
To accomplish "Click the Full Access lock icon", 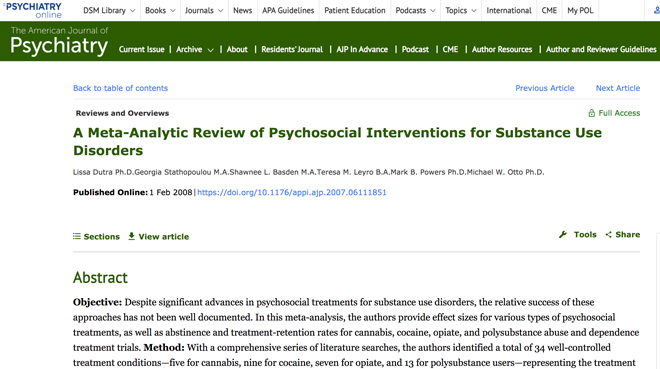I will pos(591,113).
